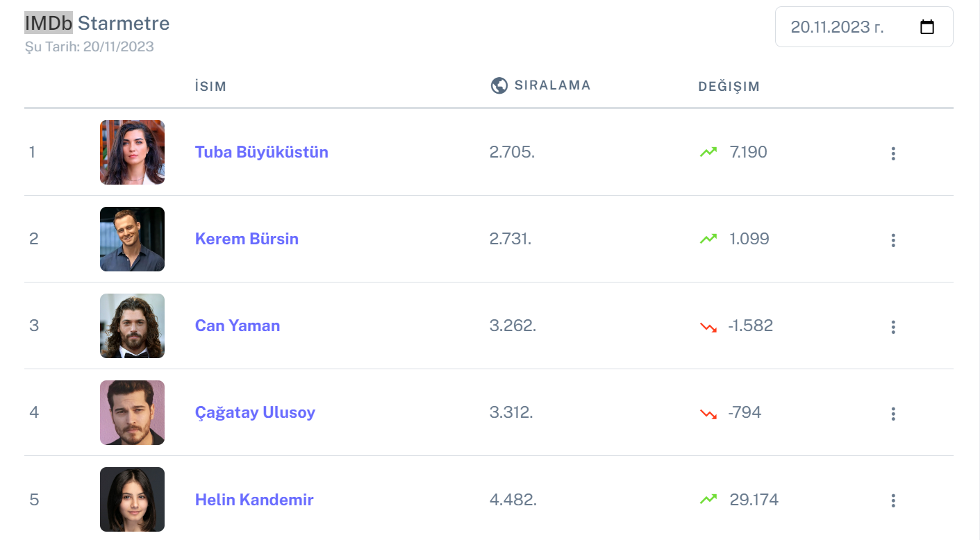
Task: Open more options for Helin Kandemir
Action: [x=893, y=500]
